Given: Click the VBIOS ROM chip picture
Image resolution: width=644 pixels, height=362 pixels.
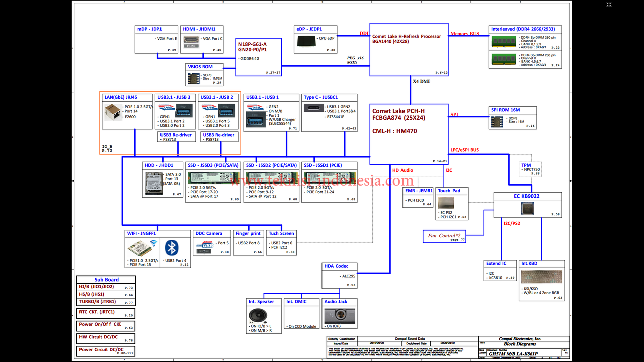Looking at the screenshot, I should click(193, 78).
